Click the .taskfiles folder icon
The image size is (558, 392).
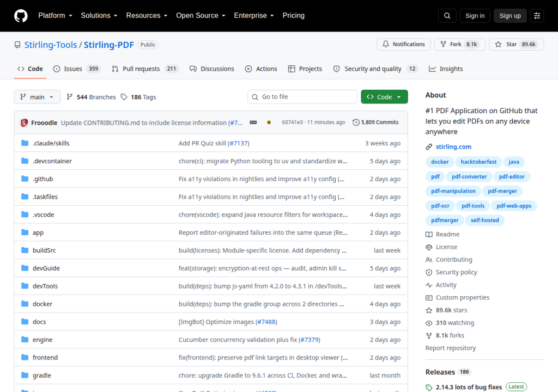(25, 197)
